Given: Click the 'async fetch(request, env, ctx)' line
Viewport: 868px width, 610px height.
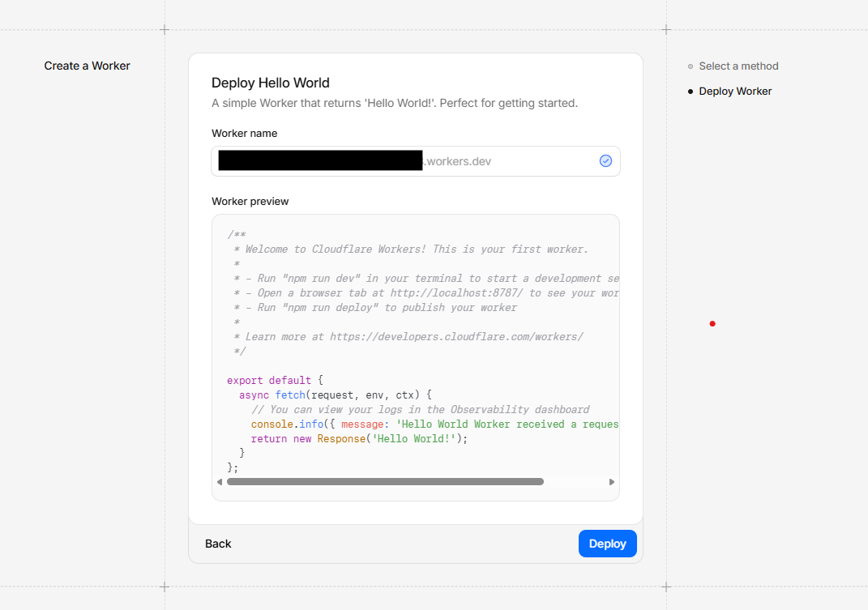Looking at the screenshot, I should pos(335,395).
